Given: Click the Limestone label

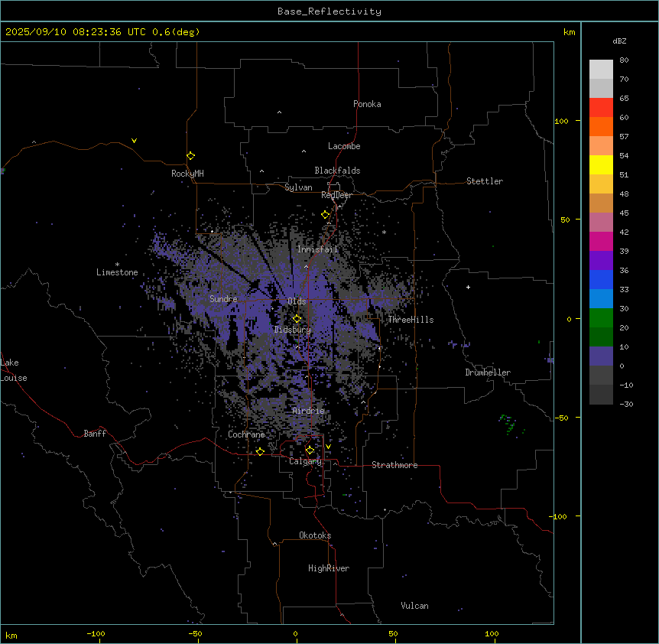Looking at the screenshot, I should pos(117,272).
